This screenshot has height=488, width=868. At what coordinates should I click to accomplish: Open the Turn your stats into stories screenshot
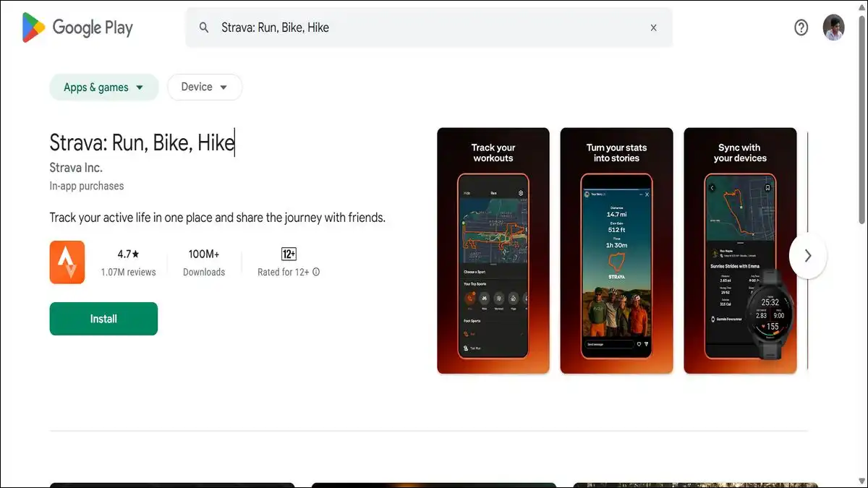[617, 251]
